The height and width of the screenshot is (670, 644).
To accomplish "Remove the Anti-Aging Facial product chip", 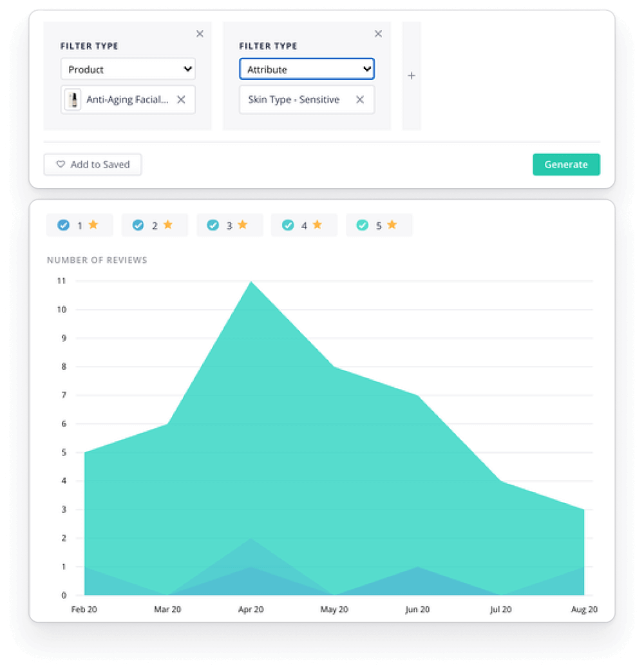I will [181, 100].
